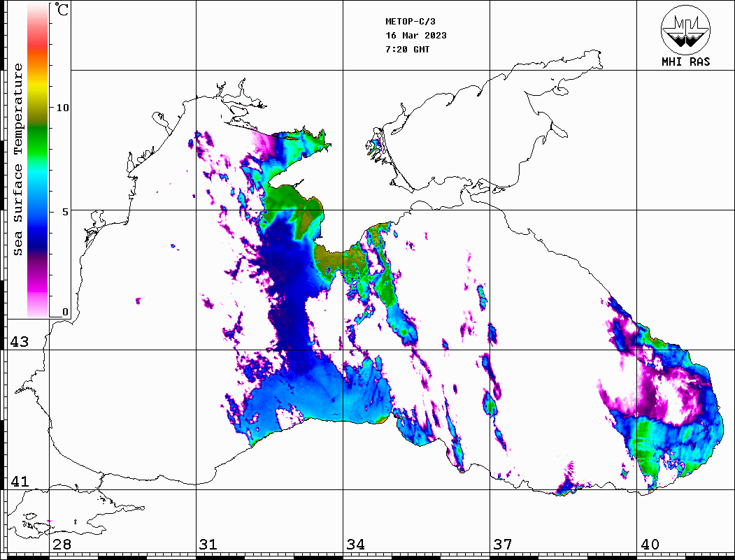Click the longitude label '28'
Image resolution: width=735 pixels, height=560 pixels.
coord(62,544)
